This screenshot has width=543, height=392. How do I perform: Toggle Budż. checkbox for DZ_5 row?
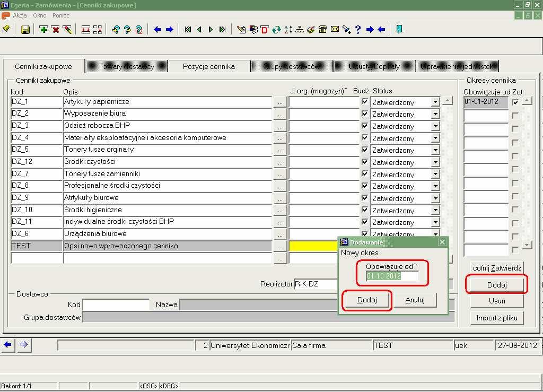365,150
